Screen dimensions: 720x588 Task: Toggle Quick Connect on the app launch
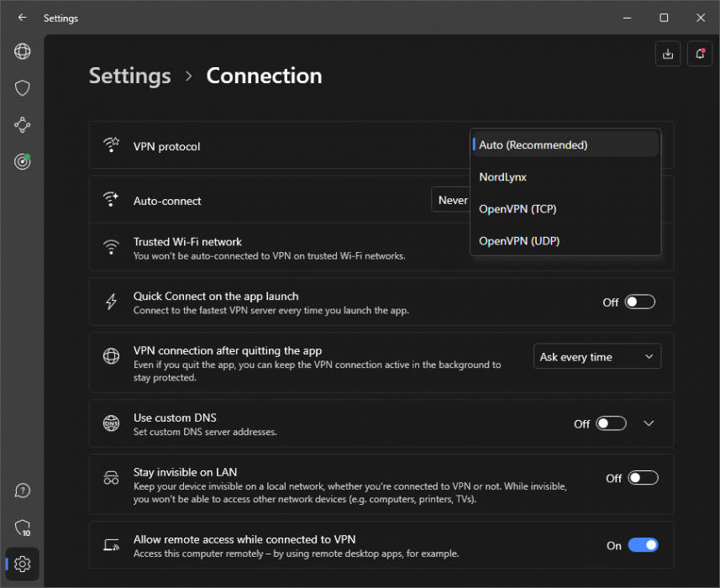[639, 302]
